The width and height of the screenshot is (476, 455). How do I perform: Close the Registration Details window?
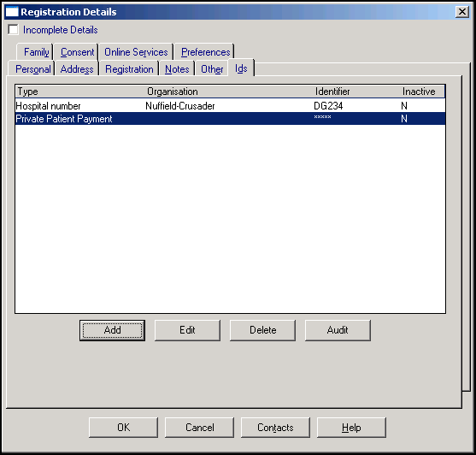(462, 12)
